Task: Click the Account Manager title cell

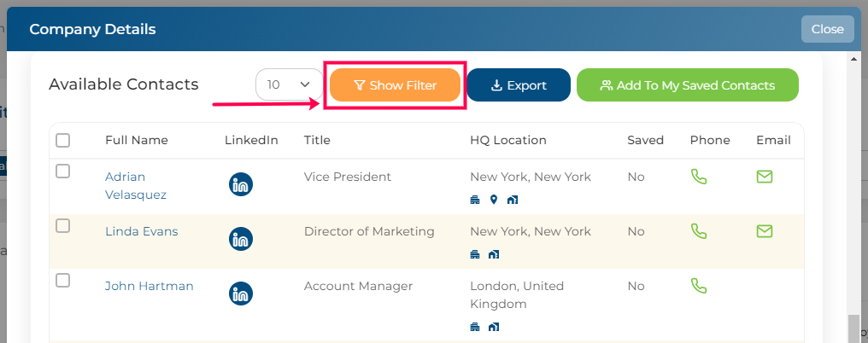Action: pos(358,286)
